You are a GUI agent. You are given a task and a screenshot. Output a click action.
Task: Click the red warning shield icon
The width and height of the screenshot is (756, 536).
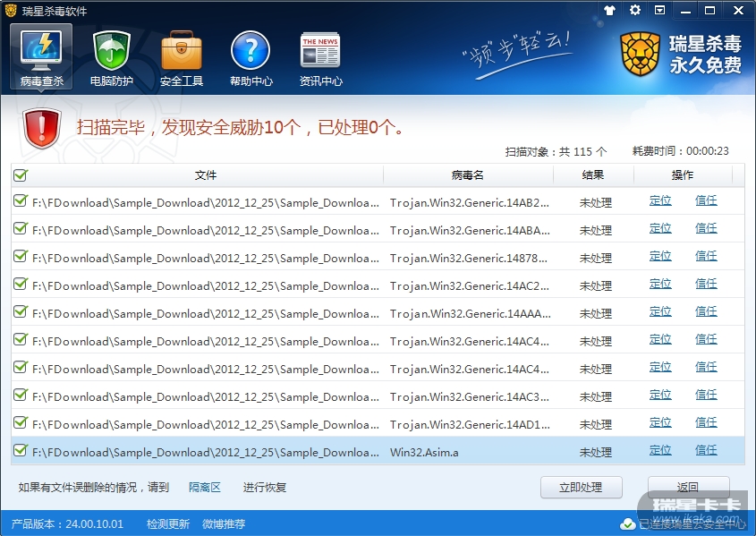tap(42, 128)
